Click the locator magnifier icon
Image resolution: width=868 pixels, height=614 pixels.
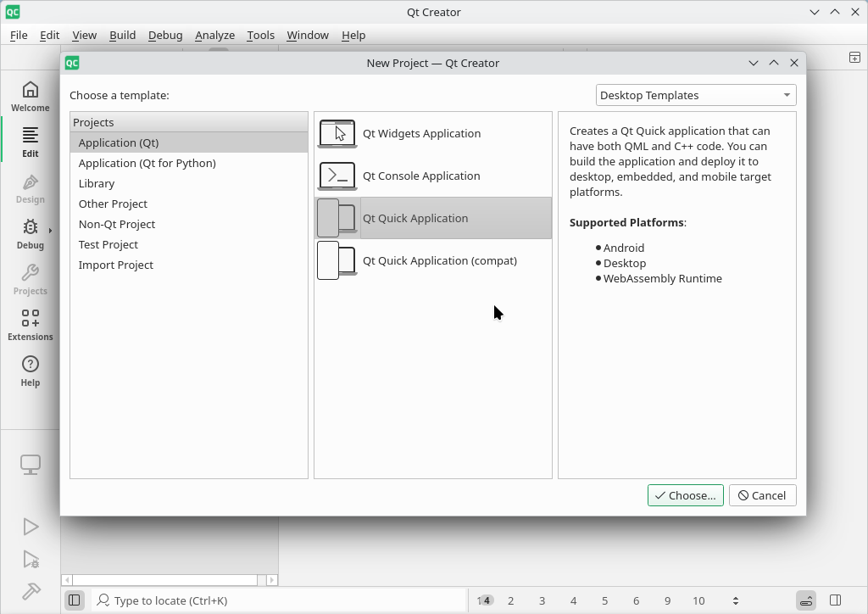[103, 600]
